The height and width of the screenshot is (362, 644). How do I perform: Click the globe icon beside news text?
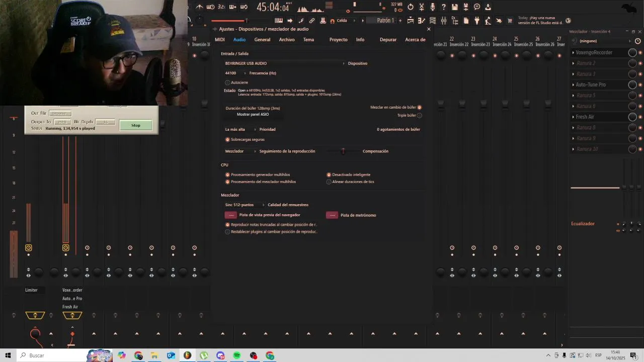pyautogui.click(x=568, y=21)
